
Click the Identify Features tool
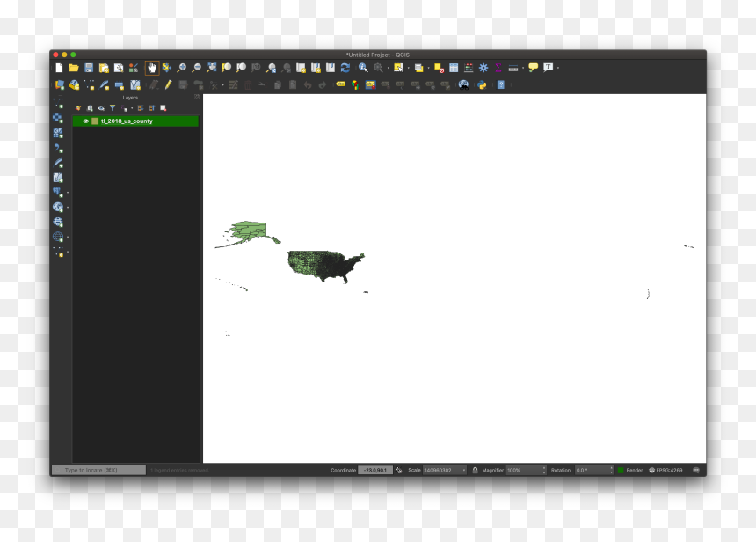tap(363, 68)
